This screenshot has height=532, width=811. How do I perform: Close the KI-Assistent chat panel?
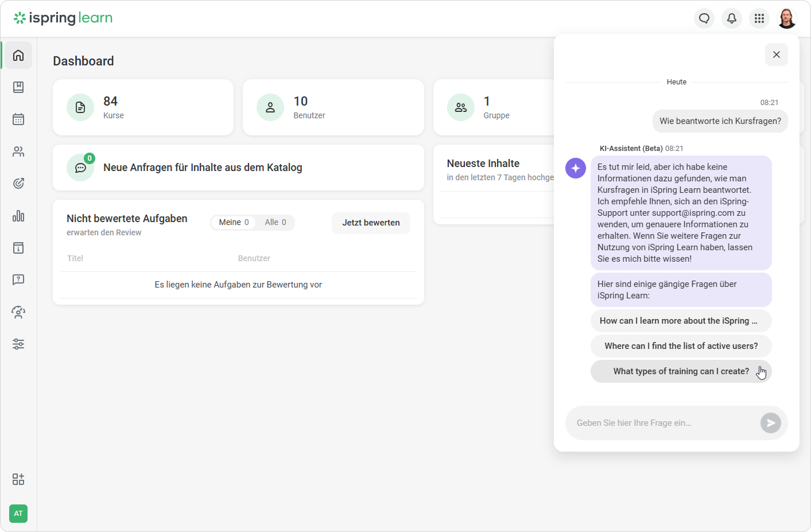(776, 55)
